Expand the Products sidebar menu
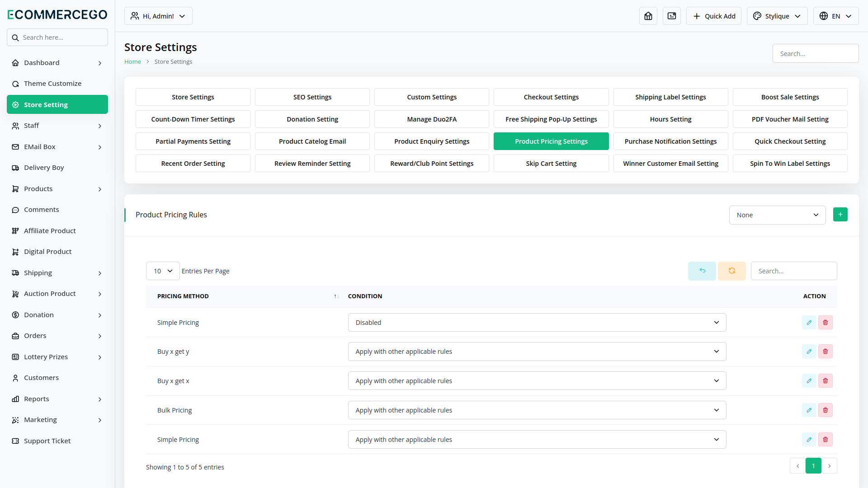This screenshot has height=488, width=868. 57,189
